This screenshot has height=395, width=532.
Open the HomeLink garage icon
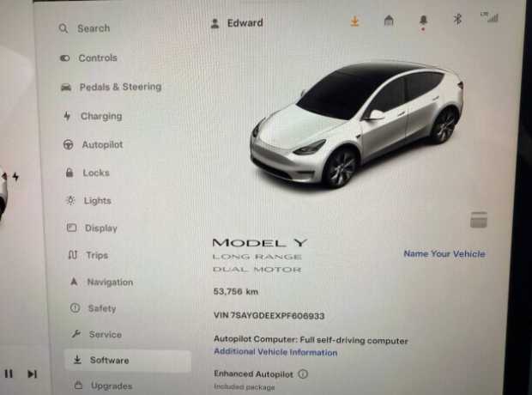389,21
